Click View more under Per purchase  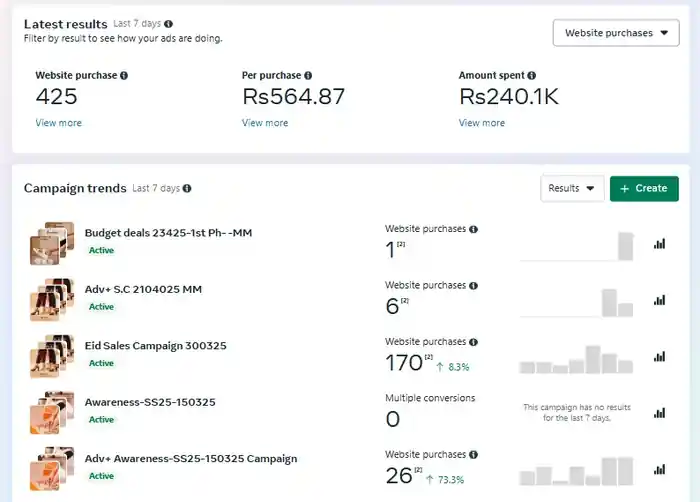pyautogui.click(x=265, y=123)
